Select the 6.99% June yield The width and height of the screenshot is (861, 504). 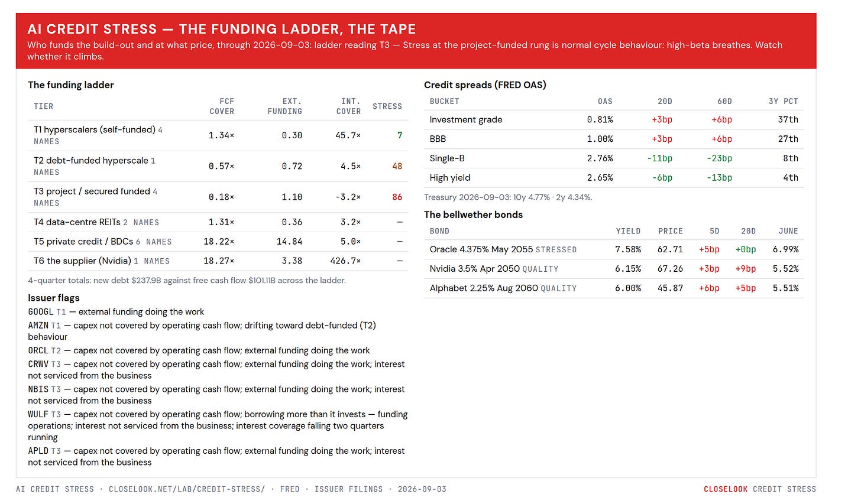pos(786,249)
